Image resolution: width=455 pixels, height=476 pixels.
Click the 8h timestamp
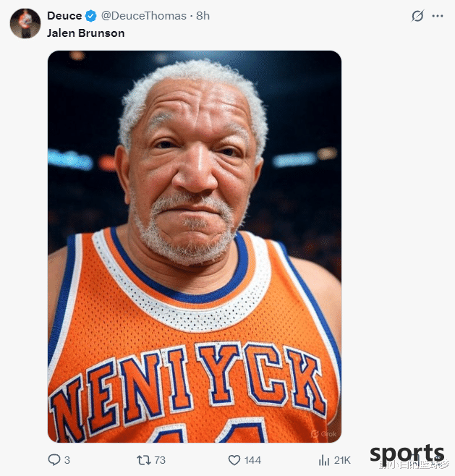click(203, 16)
